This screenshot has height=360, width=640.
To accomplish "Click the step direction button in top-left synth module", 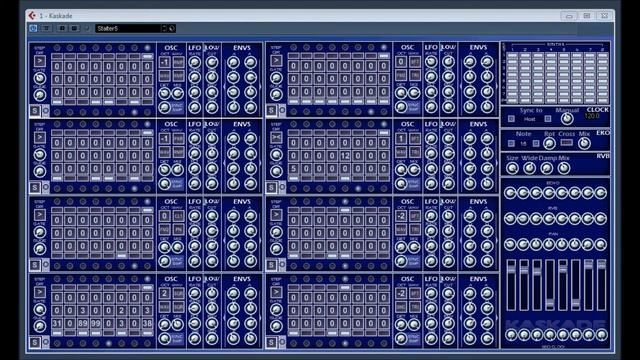I will [40, 61].
